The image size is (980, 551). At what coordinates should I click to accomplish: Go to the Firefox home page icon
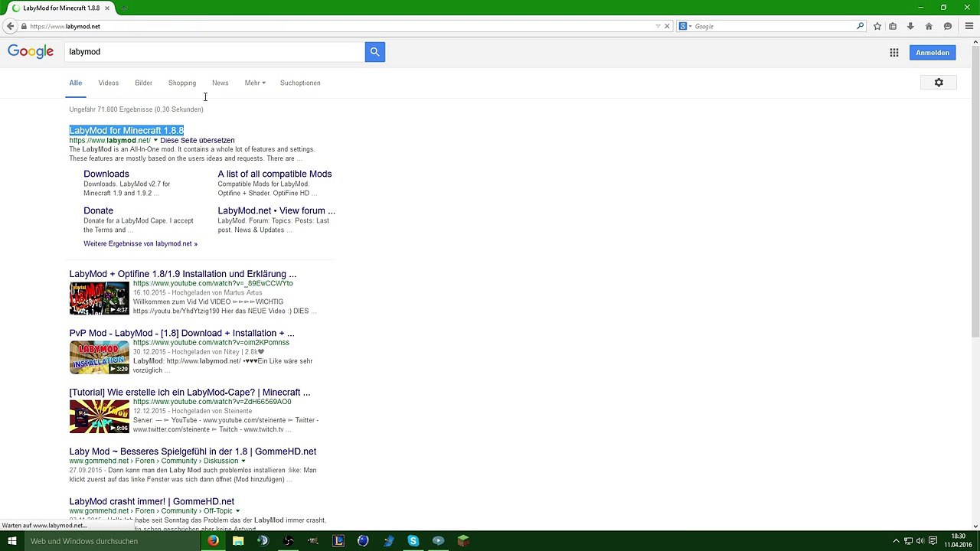click(x=929, y=26)
